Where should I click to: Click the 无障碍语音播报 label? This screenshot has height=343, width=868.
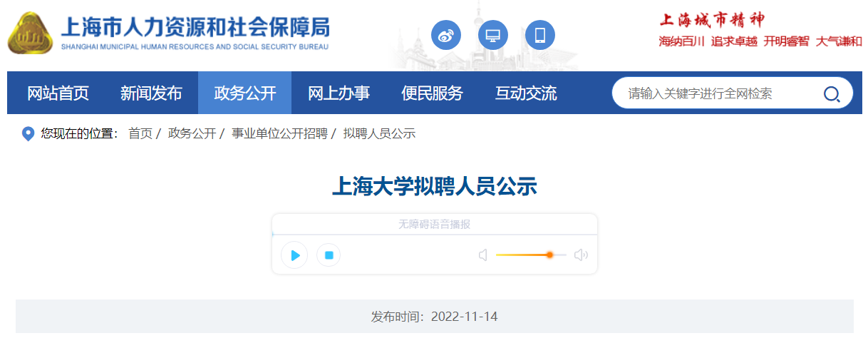[434, 224]
